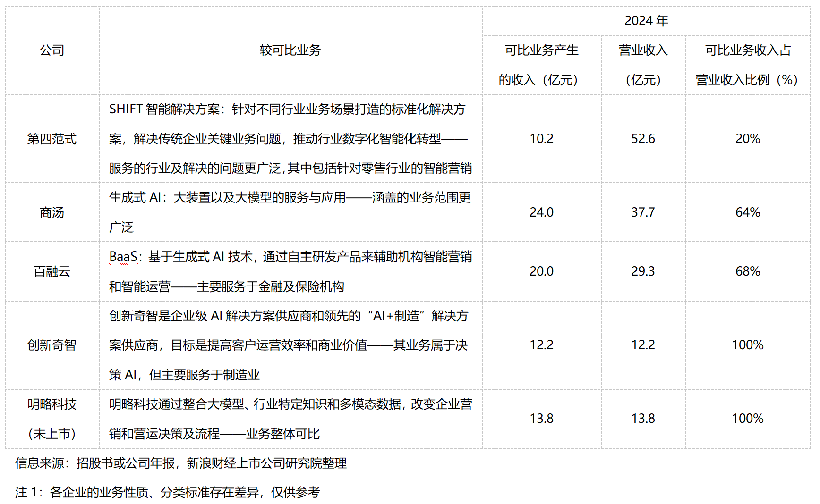Select the value 52.6

(643, 139)
